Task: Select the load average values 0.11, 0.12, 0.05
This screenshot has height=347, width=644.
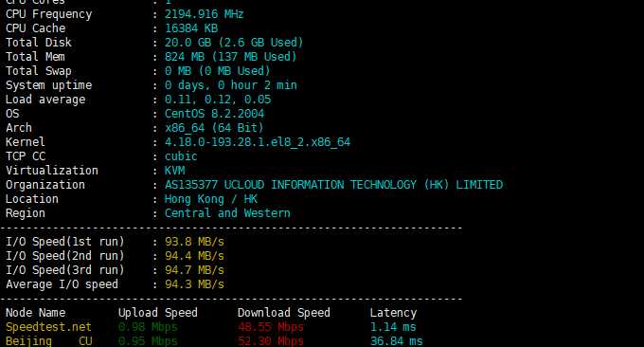Action: pos(218,100)
